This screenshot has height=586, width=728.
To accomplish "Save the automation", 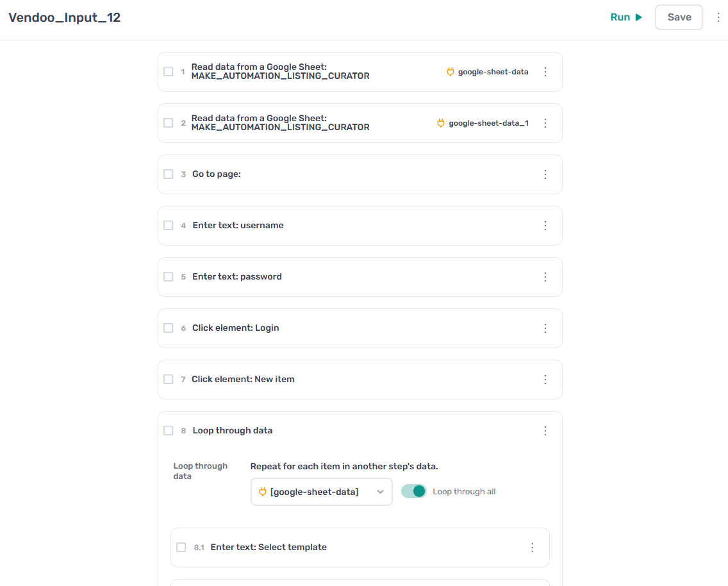I will coord(679,17).
